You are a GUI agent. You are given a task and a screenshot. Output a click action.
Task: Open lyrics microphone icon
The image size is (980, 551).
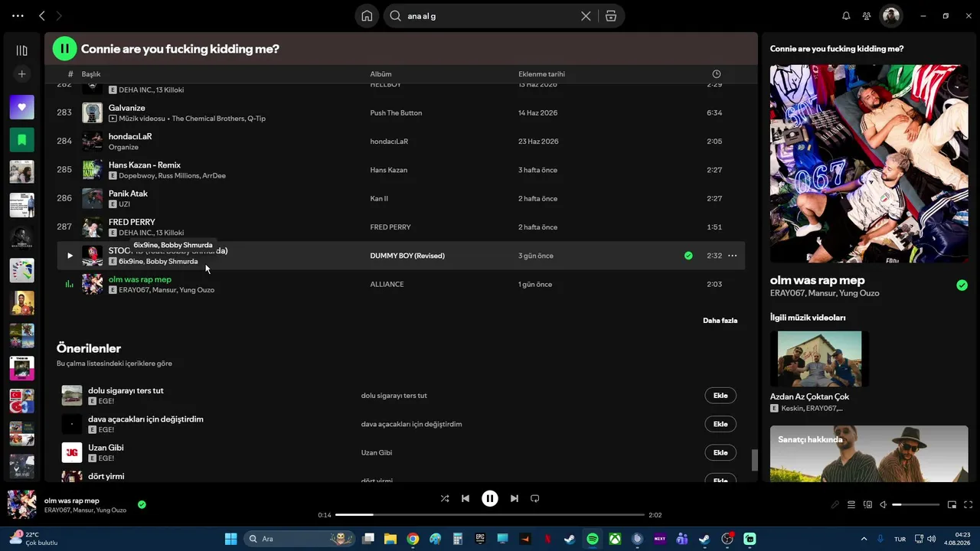835,505
